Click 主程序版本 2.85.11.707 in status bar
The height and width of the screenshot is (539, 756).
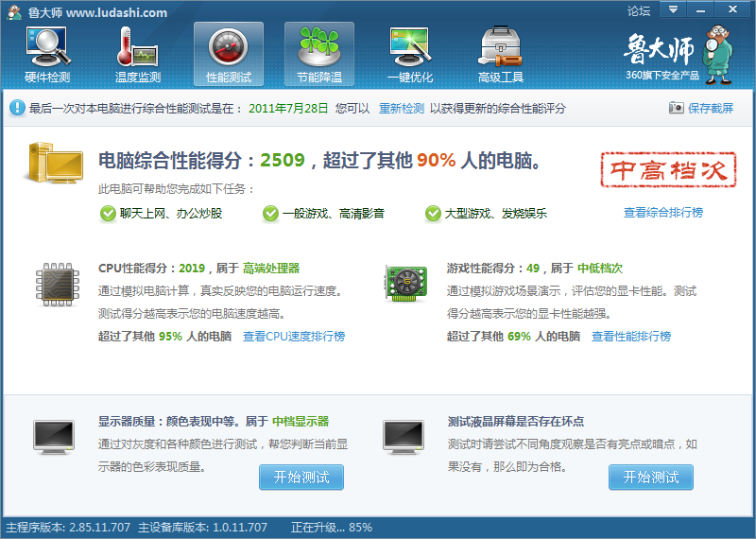coord(68,528)
